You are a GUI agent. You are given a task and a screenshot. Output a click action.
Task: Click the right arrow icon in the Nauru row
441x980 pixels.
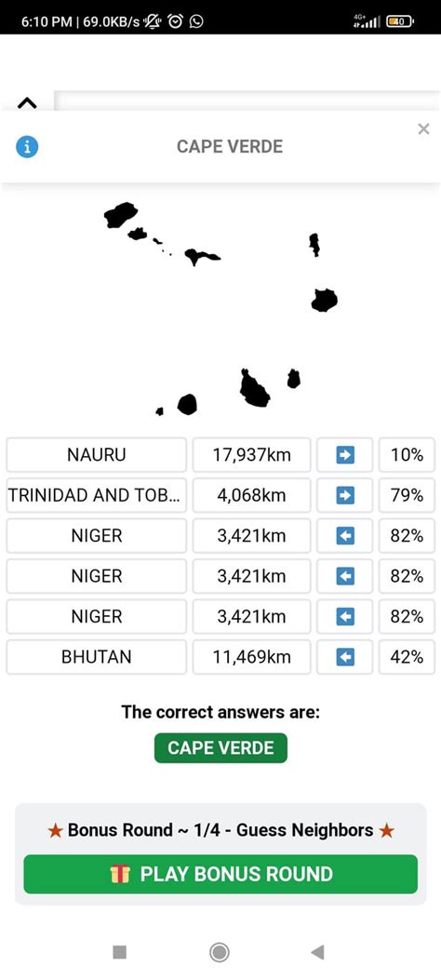coord(345,455)
